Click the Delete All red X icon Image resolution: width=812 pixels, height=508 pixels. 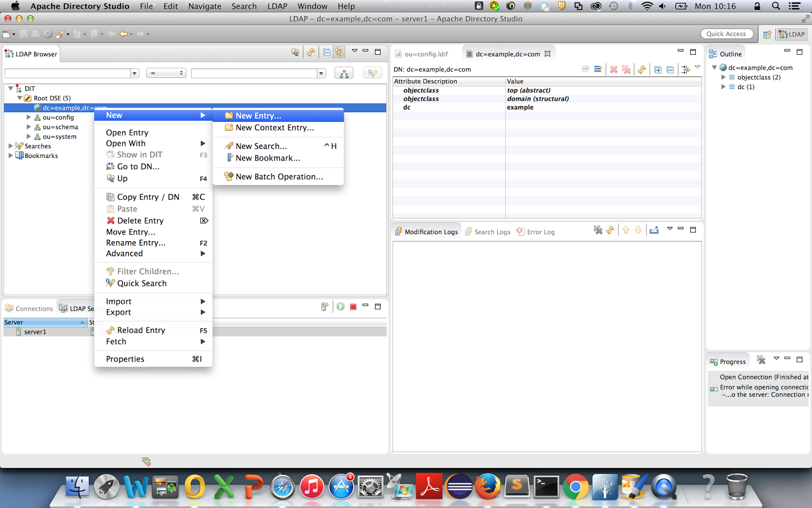(626, 69)
